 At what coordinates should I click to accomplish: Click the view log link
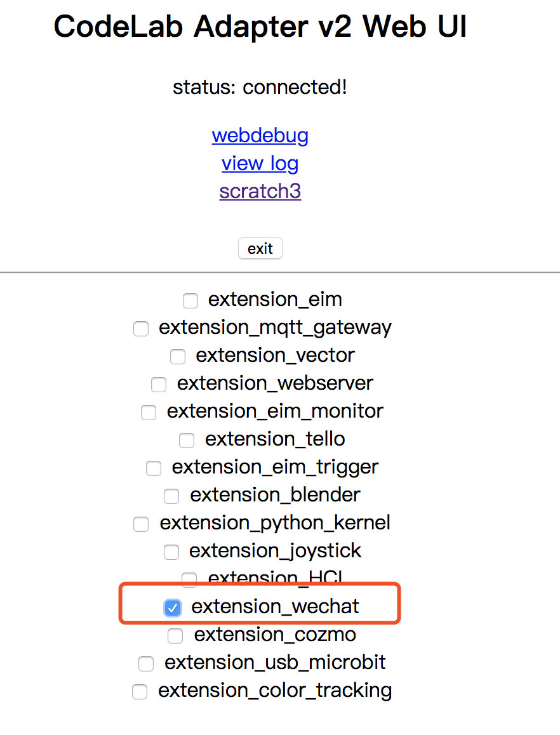260,164
